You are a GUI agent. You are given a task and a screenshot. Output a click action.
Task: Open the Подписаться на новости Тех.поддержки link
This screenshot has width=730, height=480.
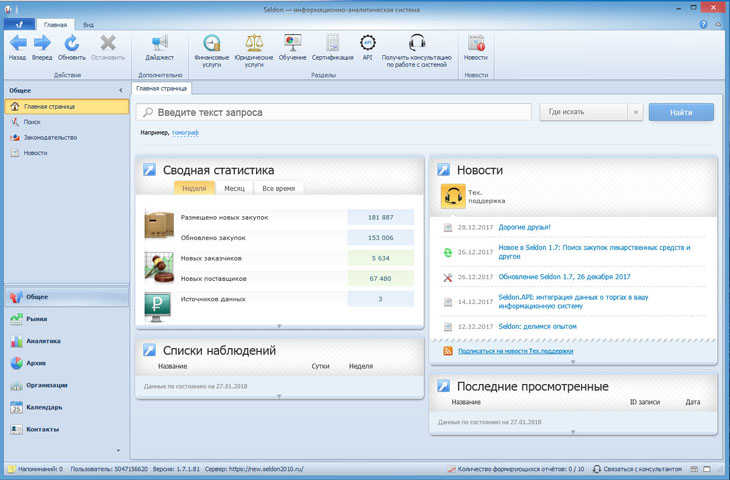(515, 351)
